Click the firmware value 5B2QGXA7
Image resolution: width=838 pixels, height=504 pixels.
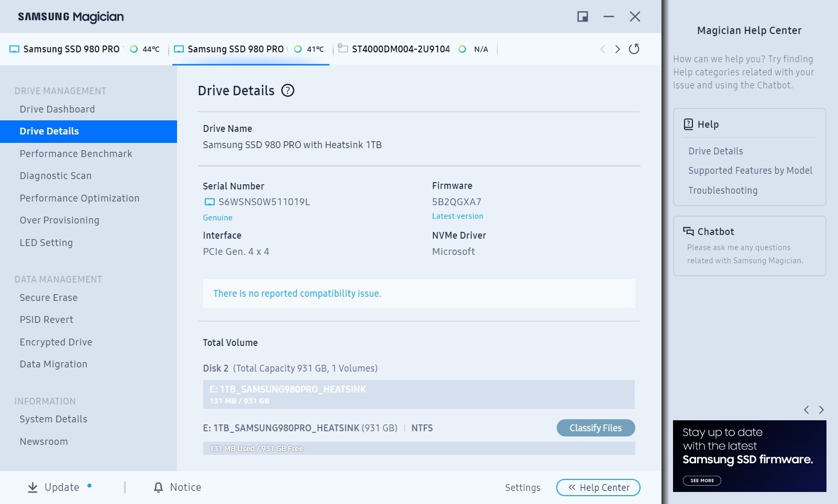pos(457,202)
